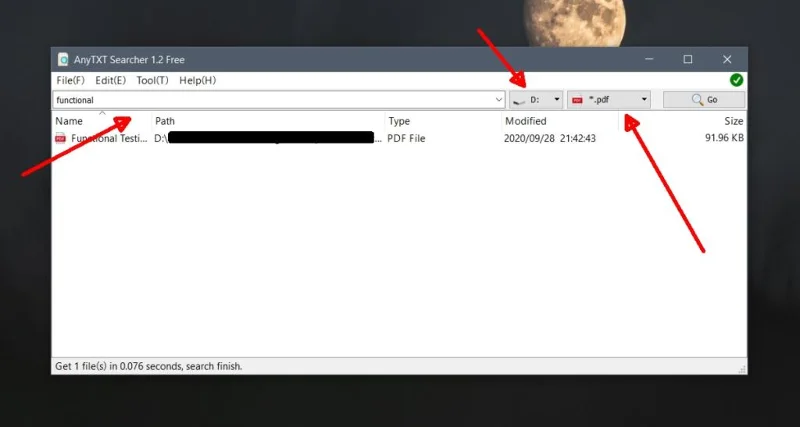The image size is (800, 427).
Task: Sort results by Modified column header
Action: click(x=560, y=121)
